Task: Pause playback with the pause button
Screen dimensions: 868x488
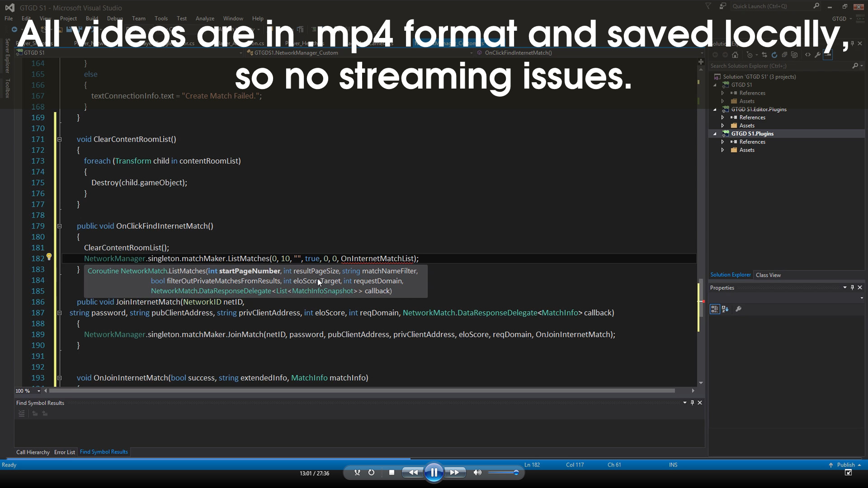Action: point(434,472)
